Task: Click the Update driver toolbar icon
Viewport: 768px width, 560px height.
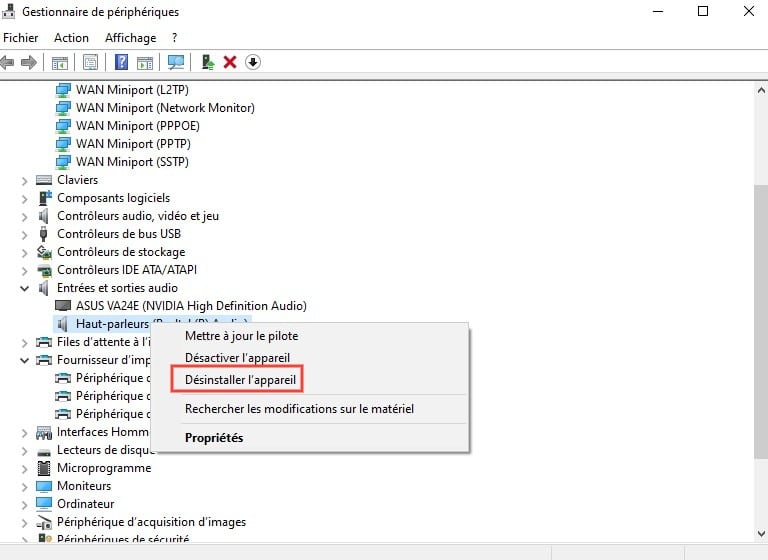Action: [208, 62]
